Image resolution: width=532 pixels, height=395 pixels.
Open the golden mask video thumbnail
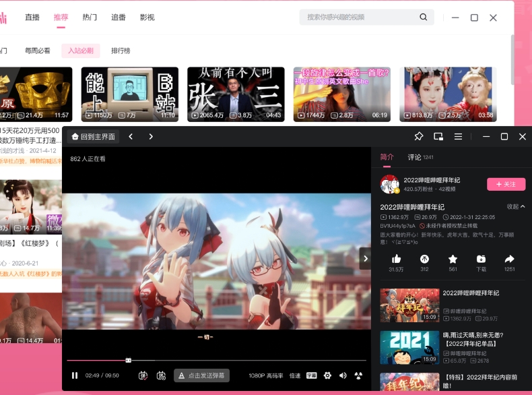click(36, 94)
